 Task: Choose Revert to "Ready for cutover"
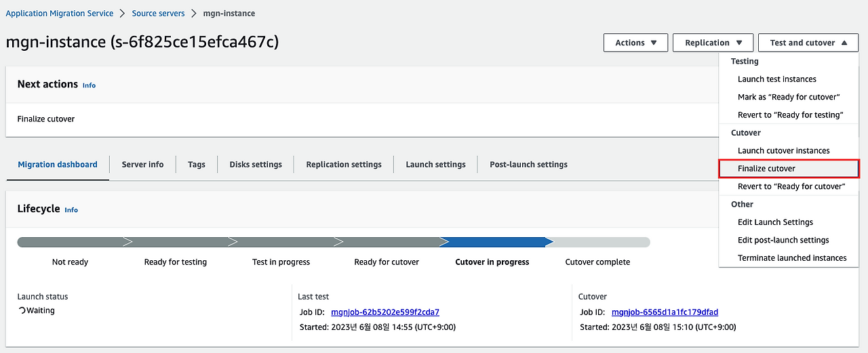tap(791, 186)
